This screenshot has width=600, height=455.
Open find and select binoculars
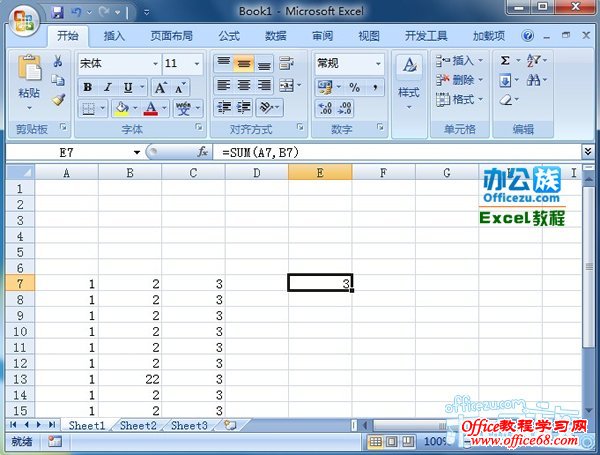[x=533, y=80]
